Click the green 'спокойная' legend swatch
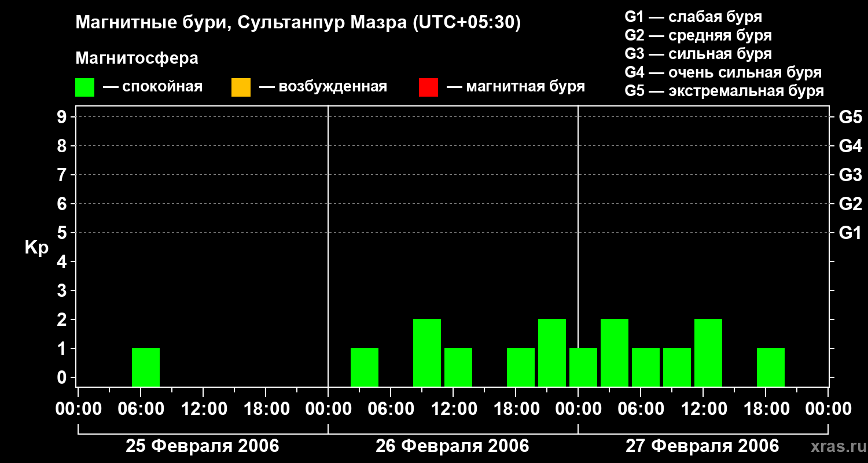This screenshot has height=463, width=868. tap(85, 87)
